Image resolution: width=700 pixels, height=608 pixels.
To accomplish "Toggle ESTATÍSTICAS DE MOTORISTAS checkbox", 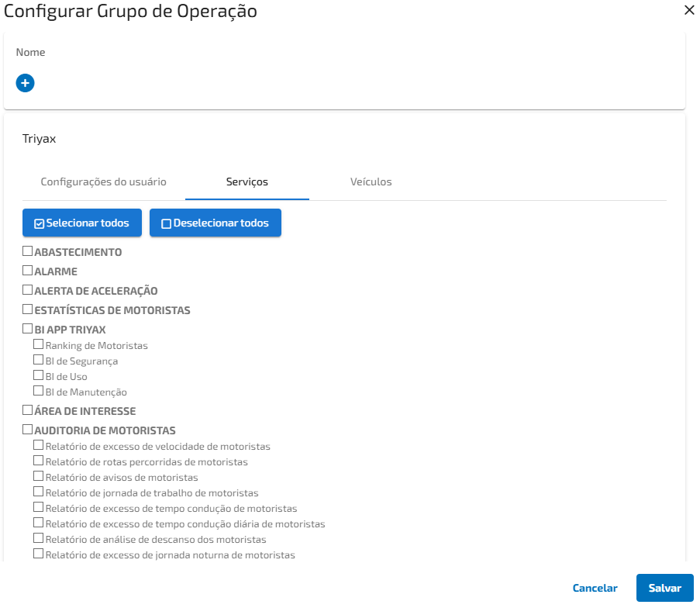I will 28,309.
